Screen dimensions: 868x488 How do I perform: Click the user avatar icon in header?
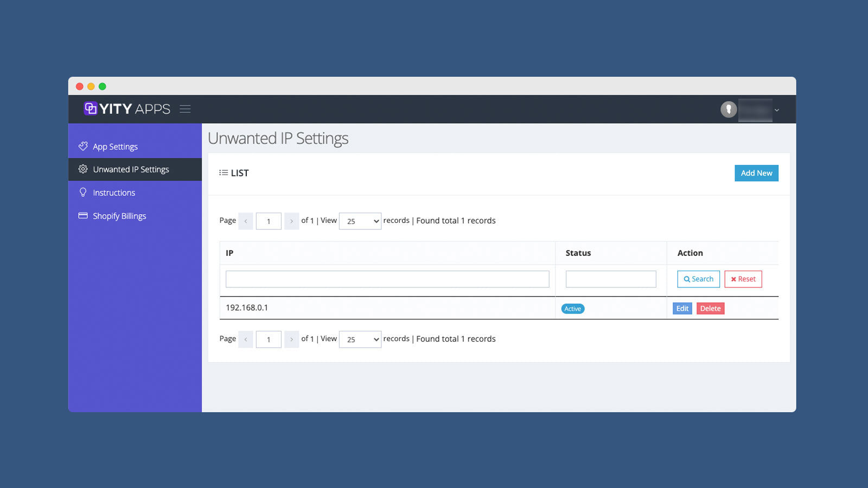tap(728, 109)
